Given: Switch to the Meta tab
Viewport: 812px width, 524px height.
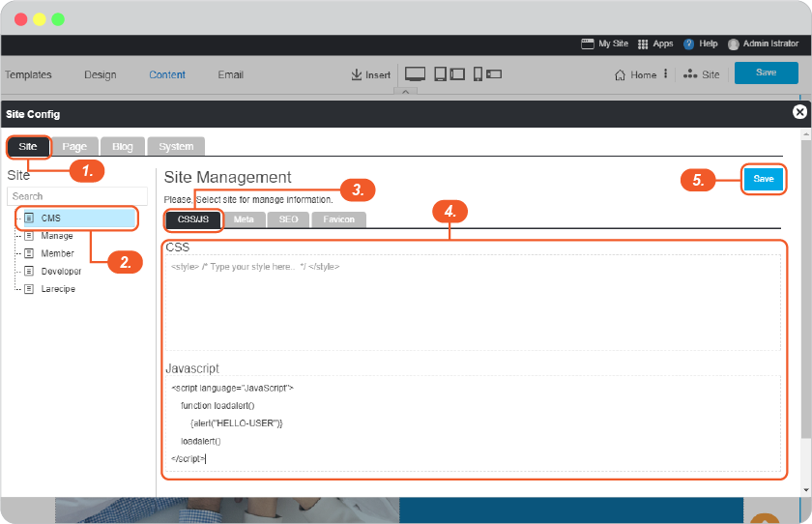Looking at the screenshot, I should pos(244,219).
